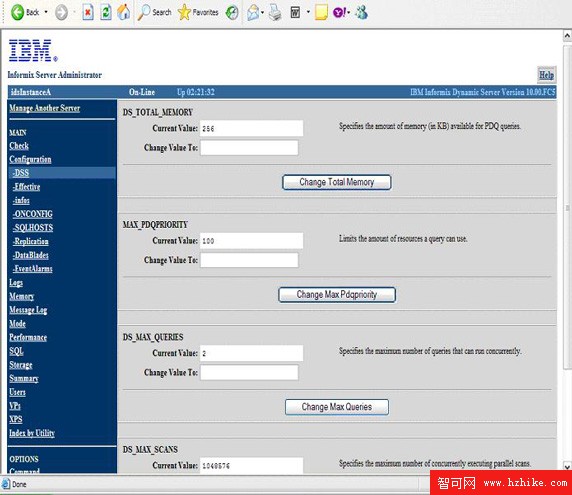Click MAX_PDQPRIORITY Current Value field
The image size is (572, 495).
pos(251,241)
